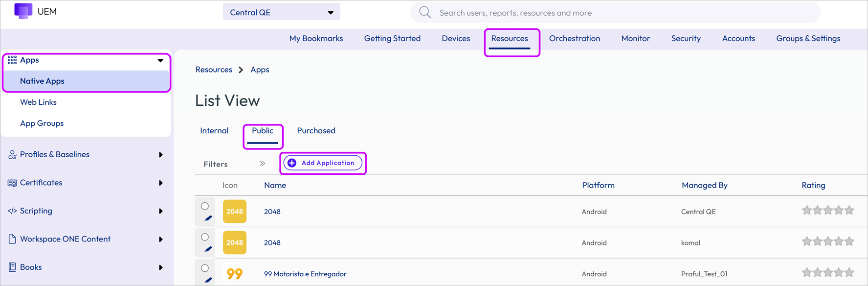Sort by Managed By column header
Image resolution: width=868 pixels, height=286 pixels.
tap(704, 185)
